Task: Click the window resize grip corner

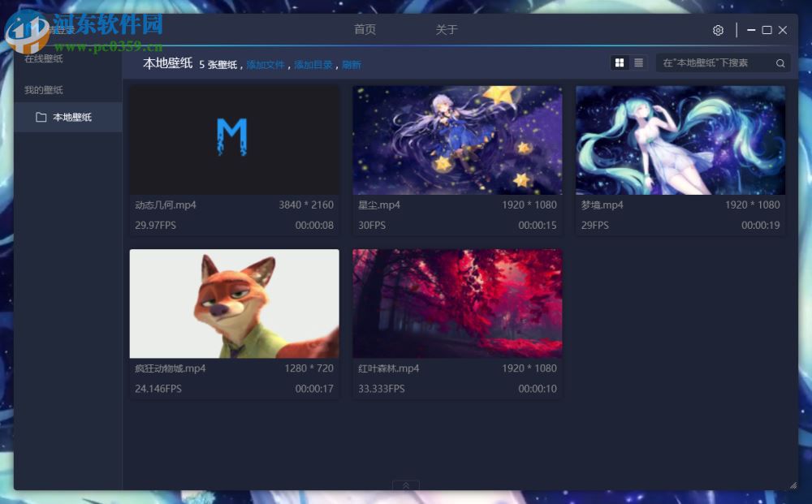Action: coord(793,485)
